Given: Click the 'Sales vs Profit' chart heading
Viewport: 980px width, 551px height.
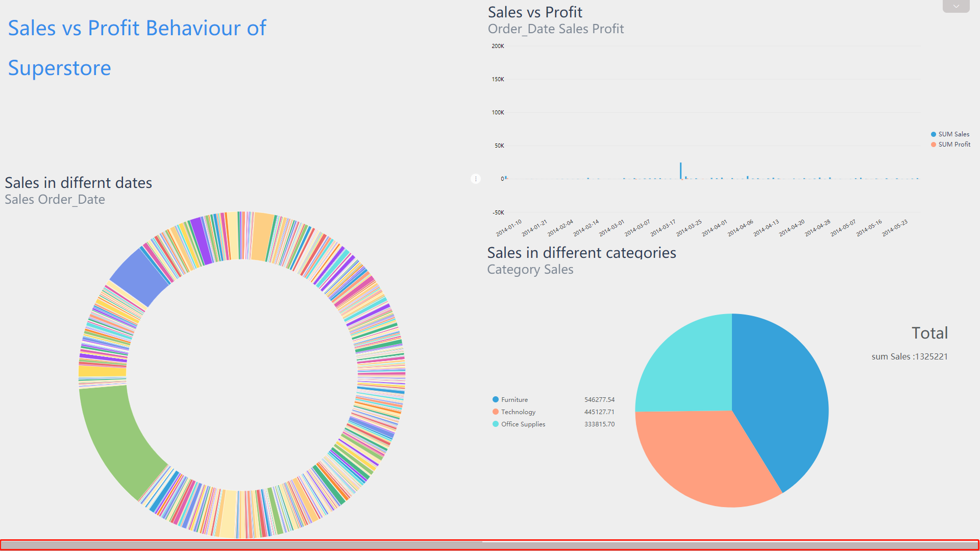Looking at the screenshot, I should pos(535,12).
